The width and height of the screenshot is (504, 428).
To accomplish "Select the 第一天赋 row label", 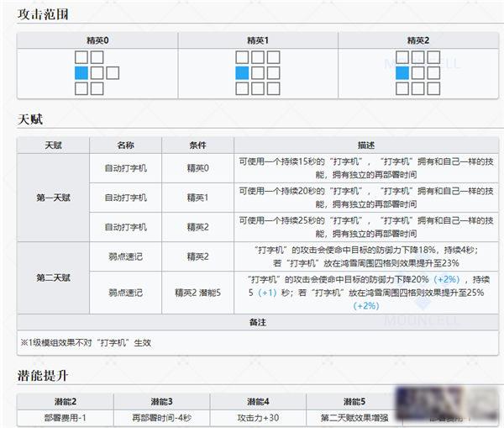I will [54, 198].
